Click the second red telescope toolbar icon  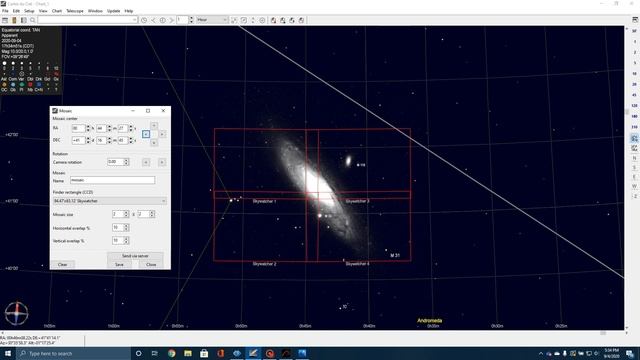(x=282, y=20)
